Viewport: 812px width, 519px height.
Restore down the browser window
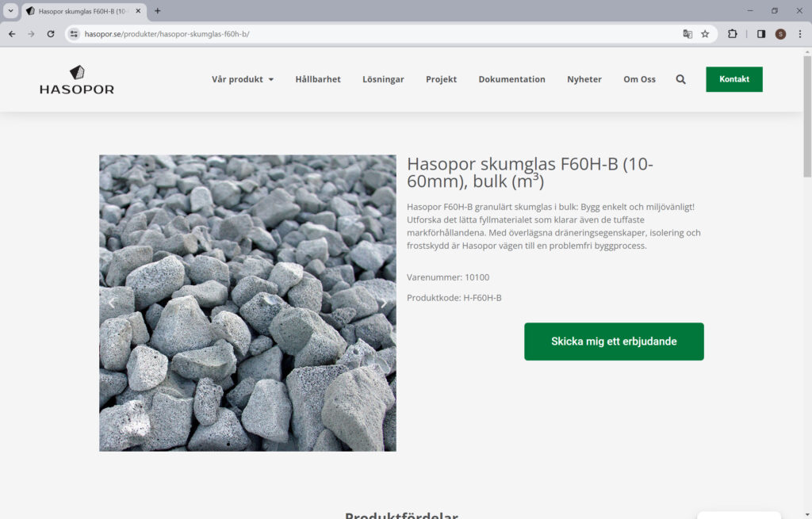(x=774, y=11)
